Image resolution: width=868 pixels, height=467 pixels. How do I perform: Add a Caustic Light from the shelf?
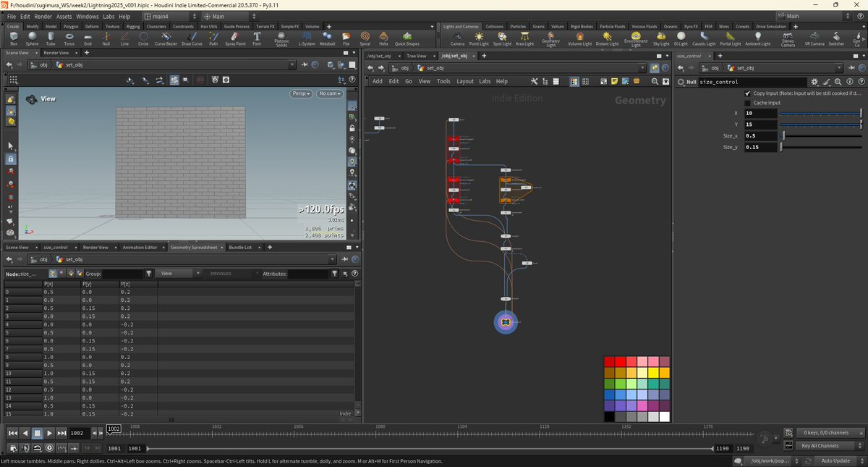pyautogui.click(x=704, y=38)
